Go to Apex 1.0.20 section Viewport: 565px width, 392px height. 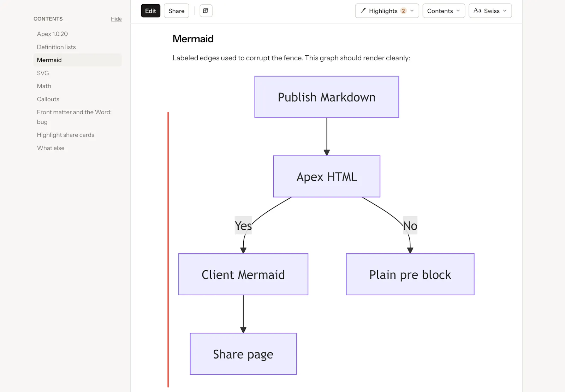point(52,34)
